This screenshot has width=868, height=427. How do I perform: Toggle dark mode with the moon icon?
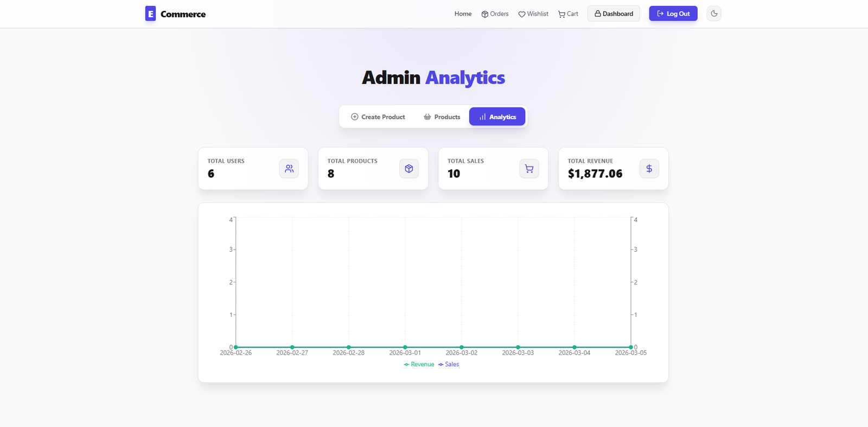[x=714, y=14]
